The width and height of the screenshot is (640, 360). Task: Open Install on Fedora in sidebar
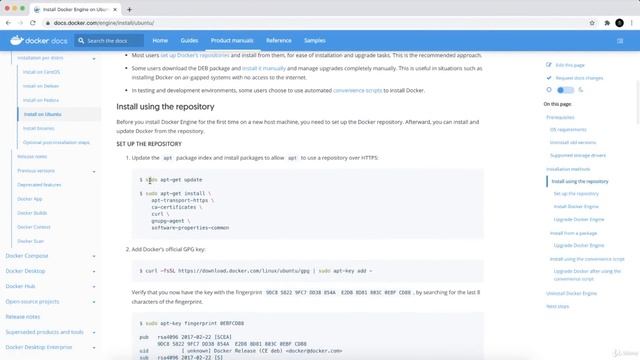click(x=41, y=100)
